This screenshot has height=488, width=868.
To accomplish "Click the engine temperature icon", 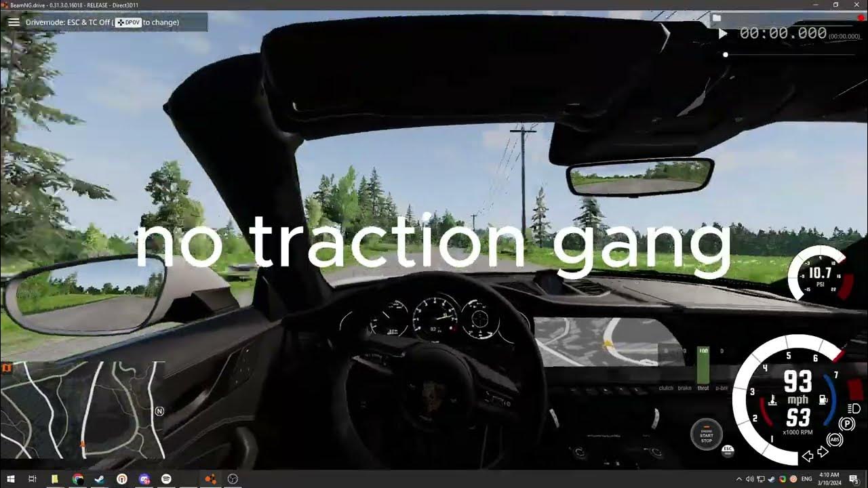I will pos(772,401).
